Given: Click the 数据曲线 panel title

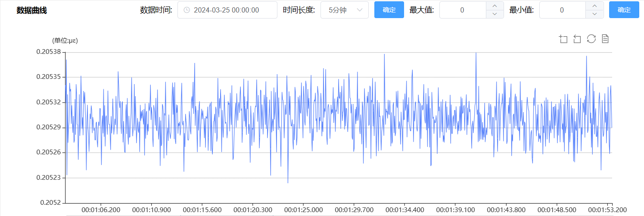Looking at the screenshot, I should 31,10.
